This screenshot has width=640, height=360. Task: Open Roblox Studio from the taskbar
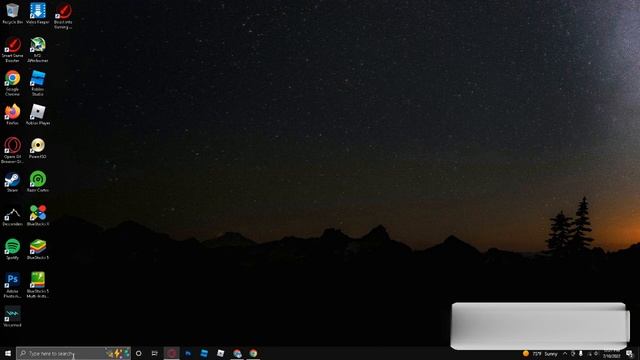tap(204, 353)
